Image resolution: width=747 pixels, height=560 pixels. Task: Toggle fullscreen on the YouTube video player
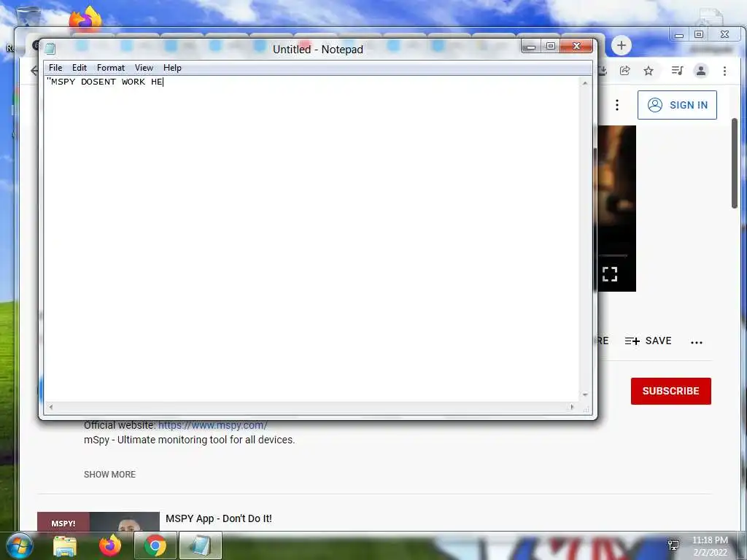(x=610, y=274)
